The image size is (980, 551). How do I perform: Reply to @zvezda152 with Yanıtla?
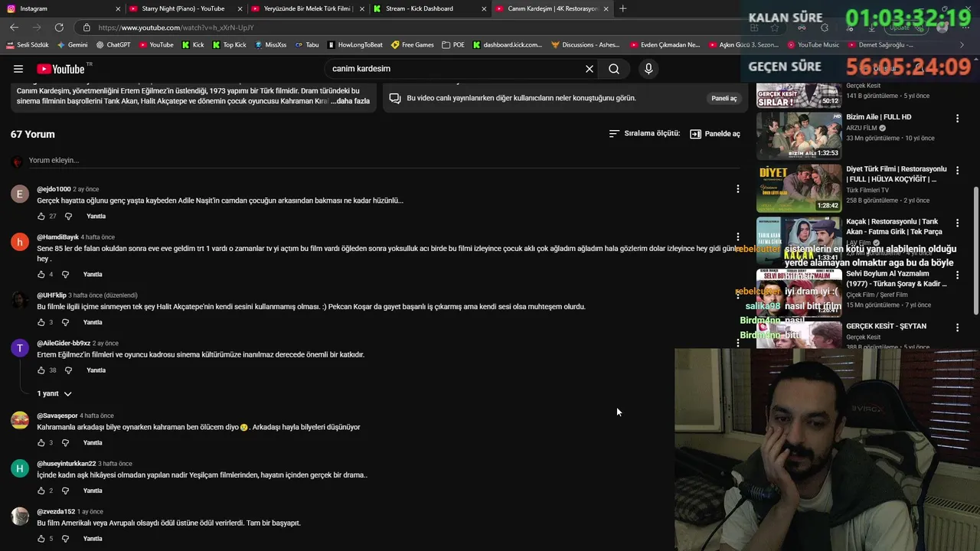point(93,539)
